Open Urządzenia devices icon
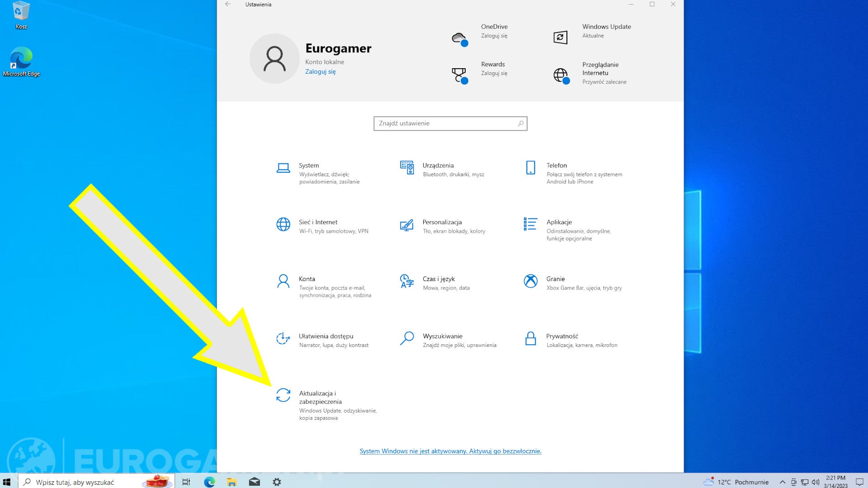 pos(407,168)
